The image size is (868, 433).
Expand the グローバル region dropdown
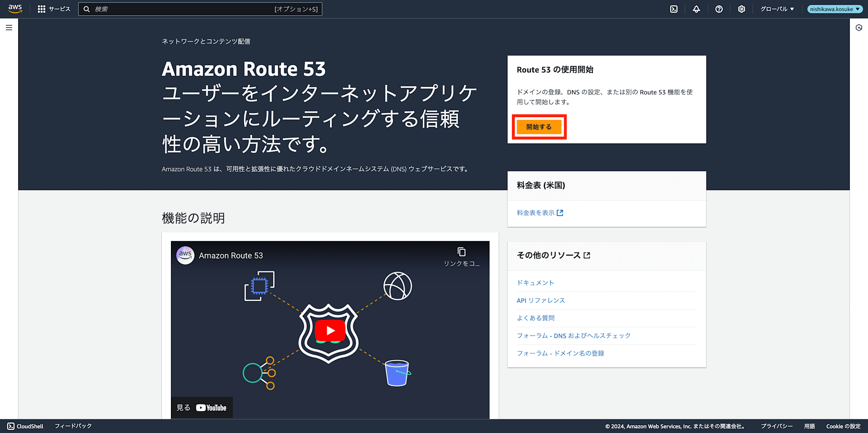coord(777,9)
